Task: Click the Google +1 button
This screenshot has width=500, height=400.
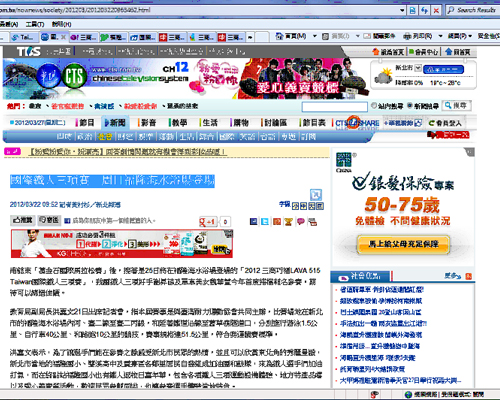Action: (x=207, y=222)
